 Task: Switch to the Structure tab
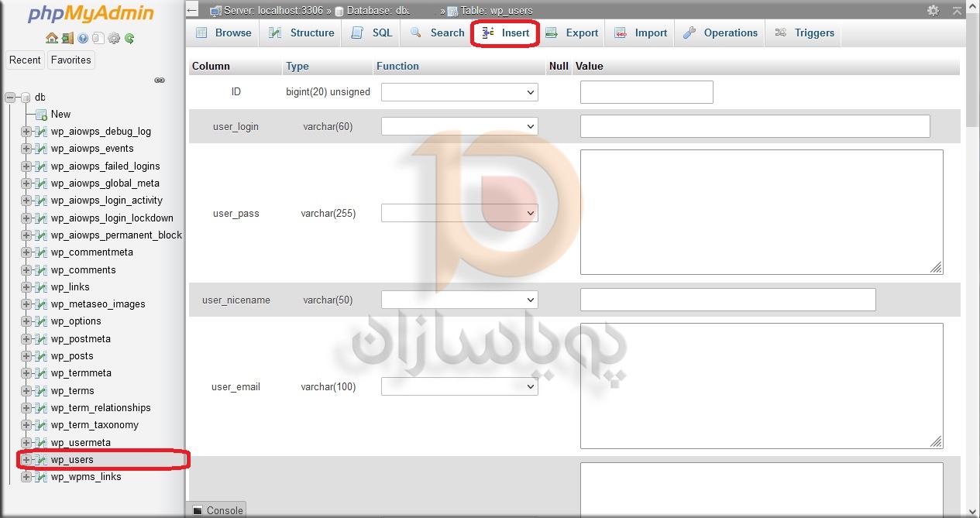pos(301,33)
